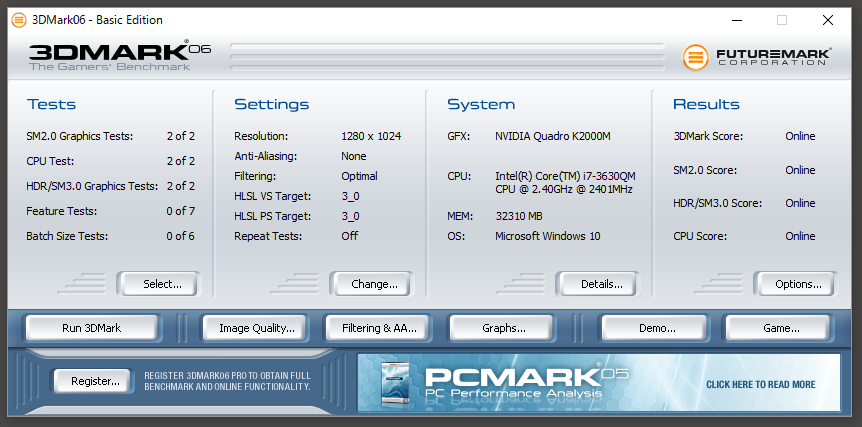Click the Anti-Aliasing None value
Screen dimensions: 862x427
(353, 156)
